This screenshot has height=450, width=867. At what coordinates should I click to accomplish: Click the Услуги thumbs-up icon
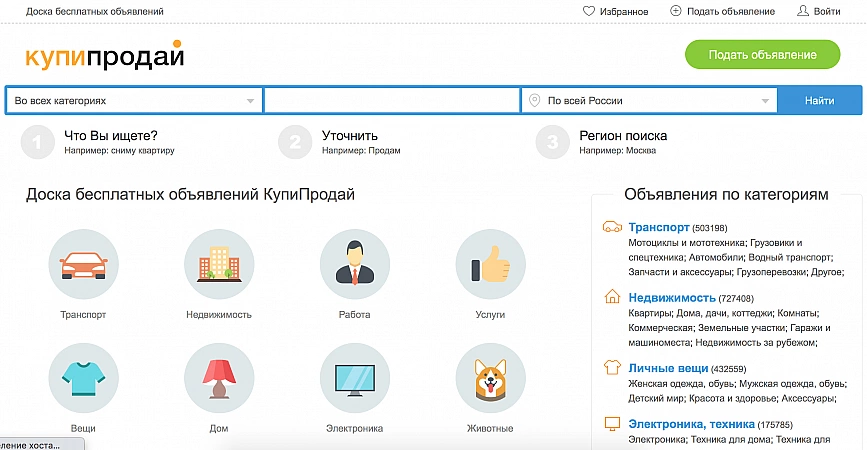click(490, 264)
